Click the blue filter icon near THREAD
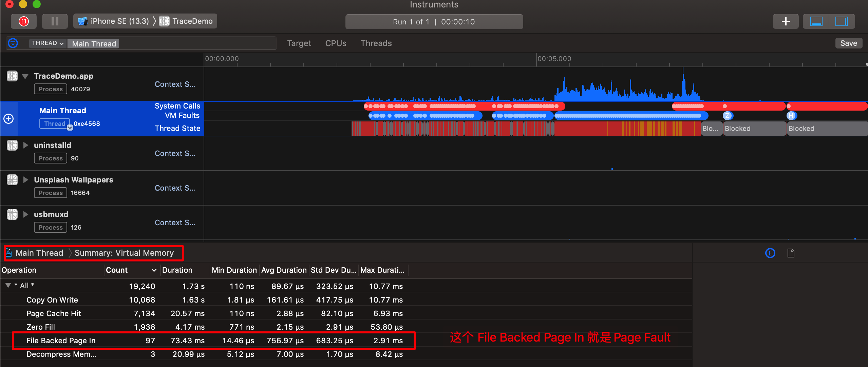This screenshot has height=367, width=868. (13, 43)
